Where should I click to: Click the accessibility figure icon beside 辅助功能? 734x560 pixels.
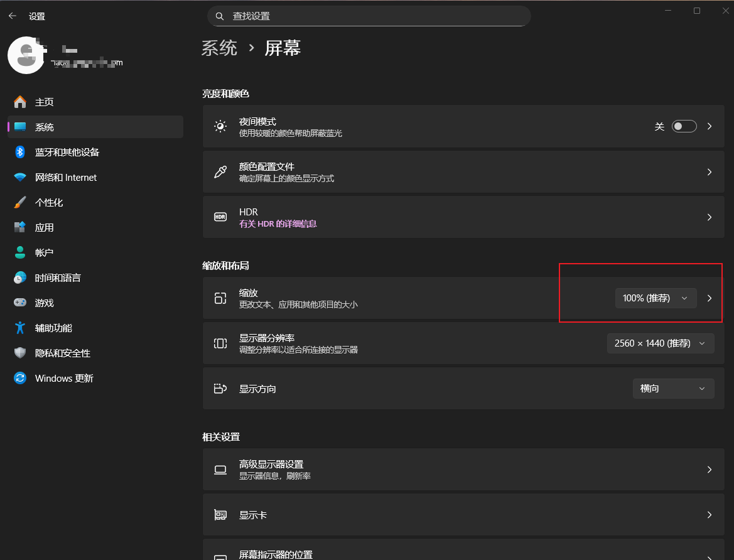click(x=20, y=328)
